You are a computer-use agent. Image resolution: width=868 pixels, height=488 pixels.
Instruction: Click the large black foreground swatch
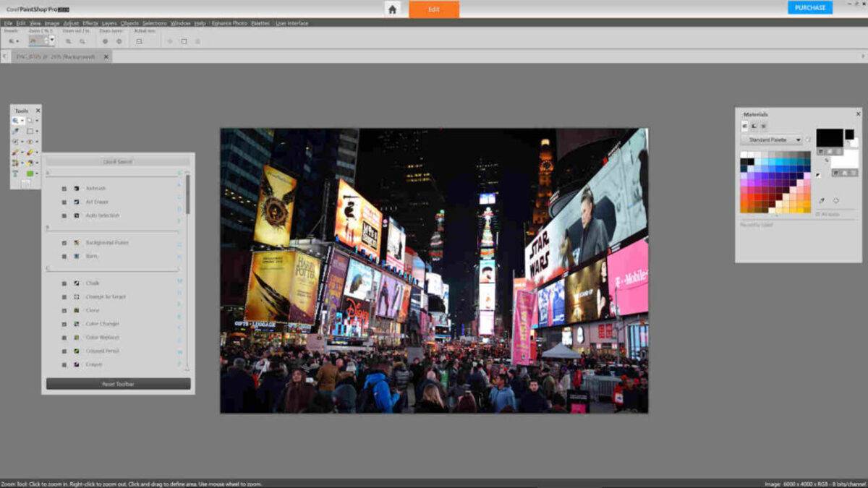click(x=830, y=137)
